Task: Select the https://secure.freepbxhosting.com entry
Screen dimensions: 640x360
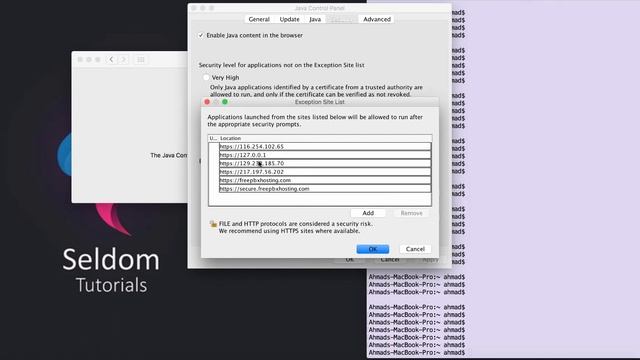Action: coord(325,189)
